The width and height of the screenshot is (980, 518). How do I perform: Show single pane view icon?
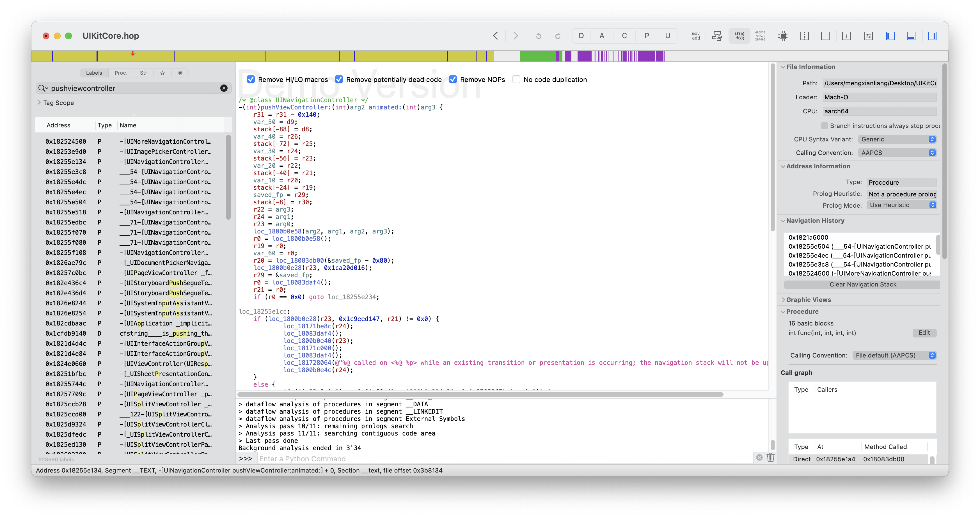click(846, 36)
